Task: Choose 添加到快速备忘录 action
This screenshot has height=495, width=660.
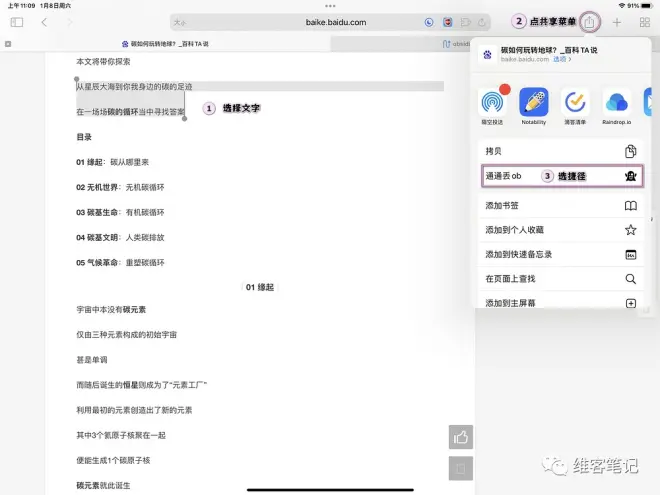Action: tap(561, 254)
